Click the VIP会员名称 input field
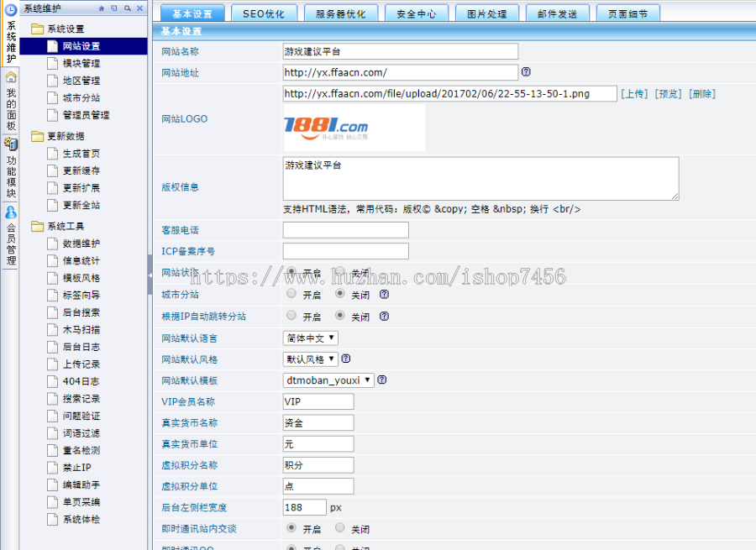Viewport: 756px width, 550px height. (318, 401)
